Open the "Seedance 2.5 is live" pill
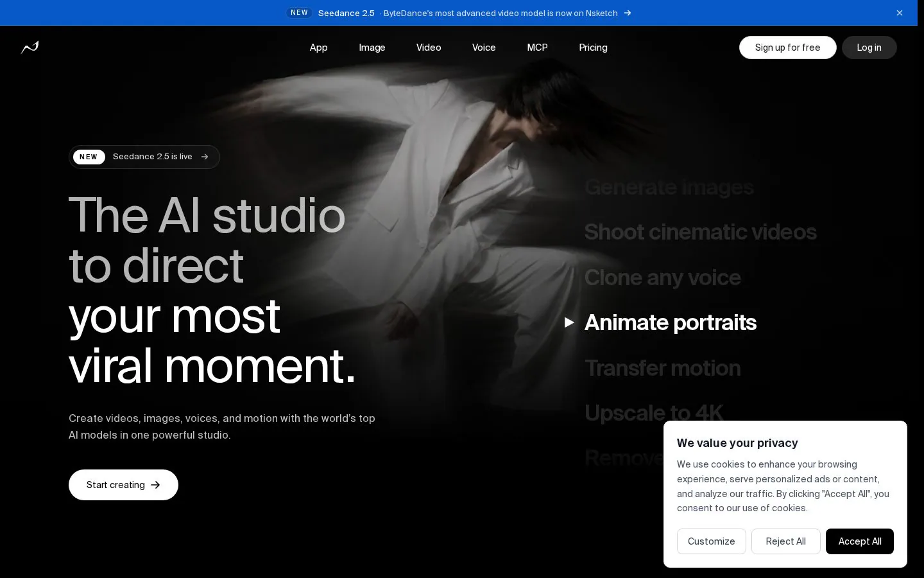Image resolution: width=924 pixels, height=578 pixels. click(144, 157)
